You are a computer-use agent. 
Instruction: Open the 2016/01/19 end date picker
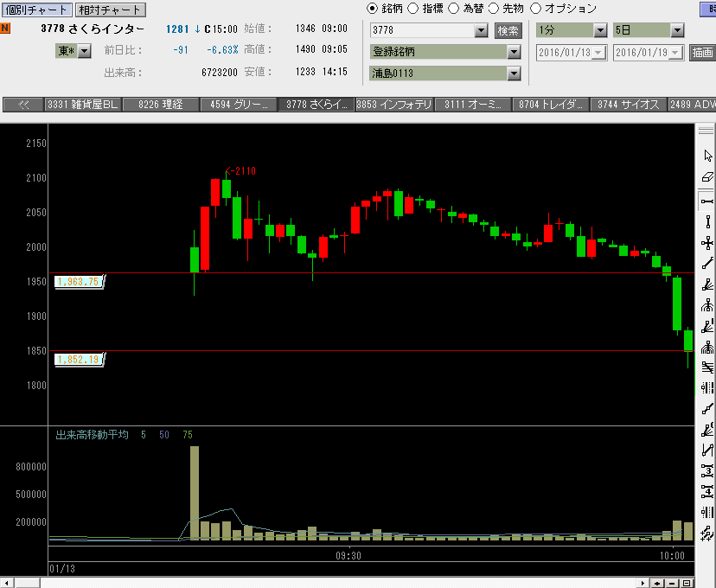coord(675,53)
